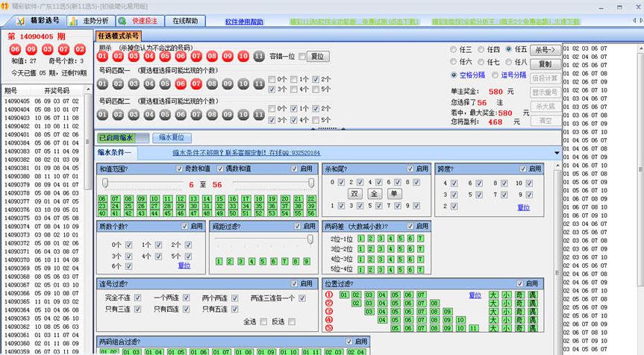Expand the 缩水条件 panel dropdown arrow
Image resolution: width=644 pixels, height=355 pixels.
point(556,153)
